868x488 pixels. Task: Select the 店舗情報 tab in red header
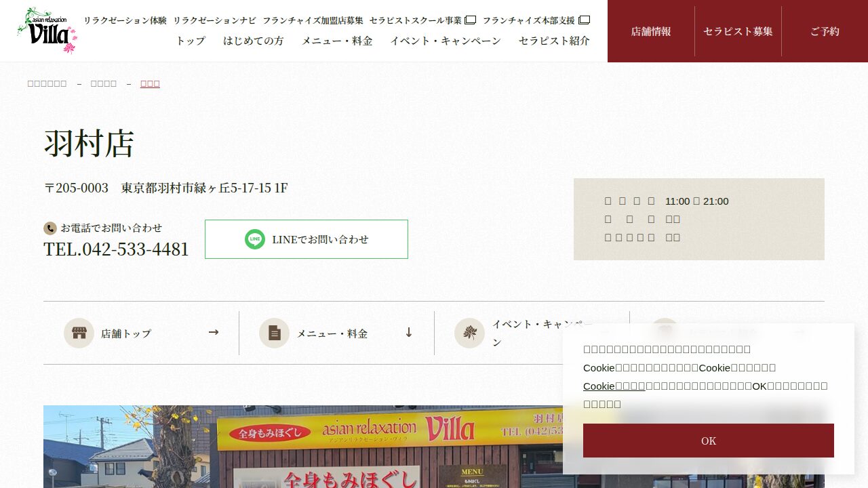coord(651,31)
